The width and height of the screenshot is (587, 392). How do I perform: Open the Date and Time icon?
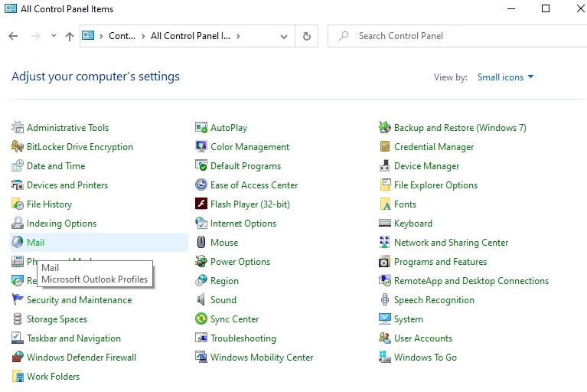coord(18,166)
